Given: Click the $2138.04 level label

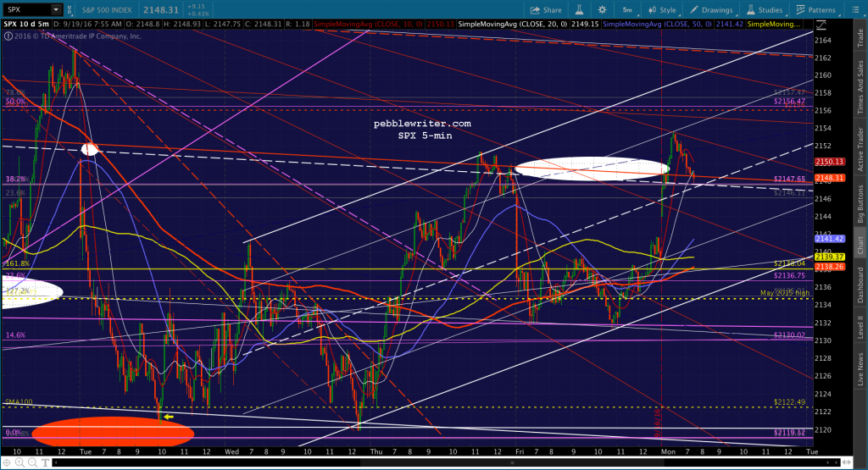Looking at the screenshot, I should (789, 263).
